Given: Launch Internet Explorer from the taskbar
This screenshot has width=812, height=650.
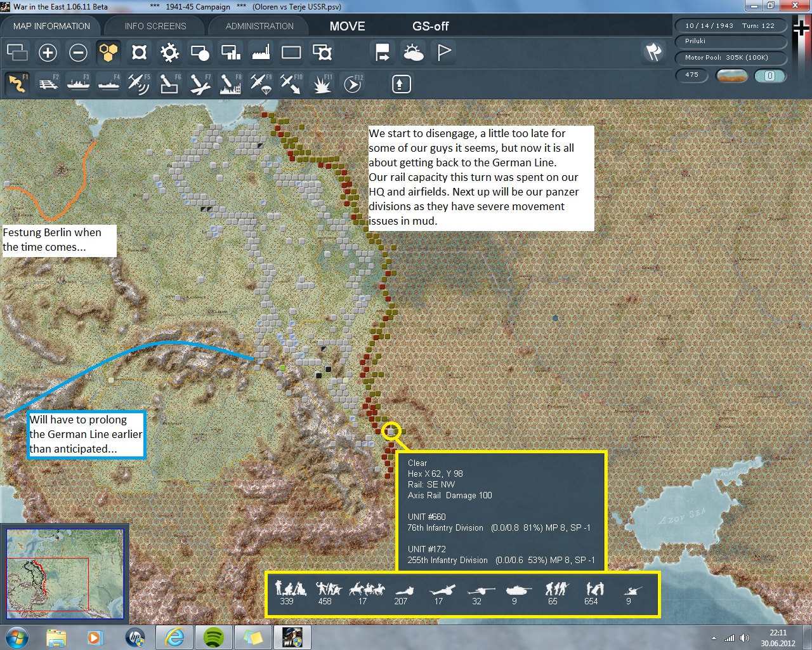Looking at the screenshot, I should pos(174,637).
